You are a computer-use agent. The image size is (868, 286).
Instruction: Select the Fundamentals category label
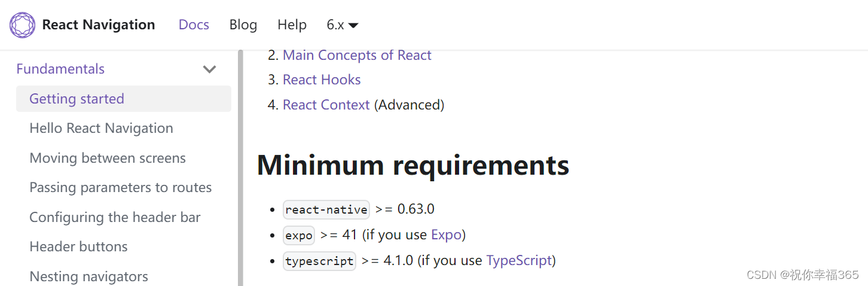click(x=60, y=69)
